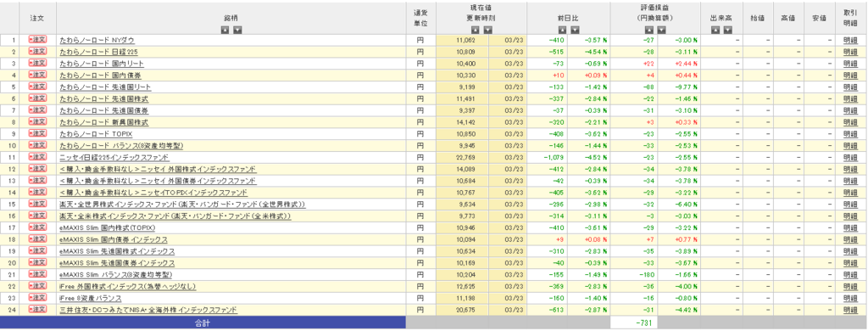Select current price 22,769 in ニッセイ日経225 row
This screenshot has width=868, height=331.
(x=466, y=158)
